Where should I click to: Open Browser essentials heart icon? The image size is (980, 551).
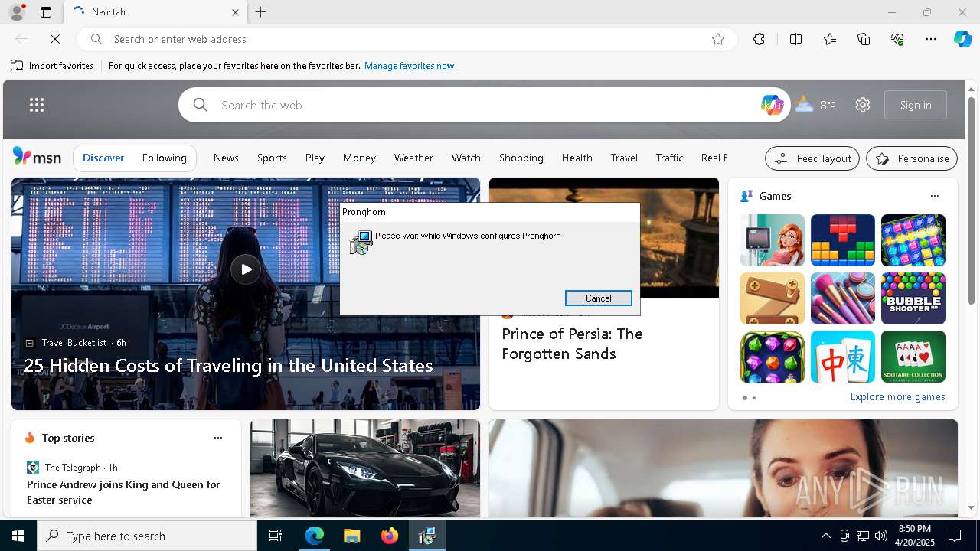pos(897,39)
